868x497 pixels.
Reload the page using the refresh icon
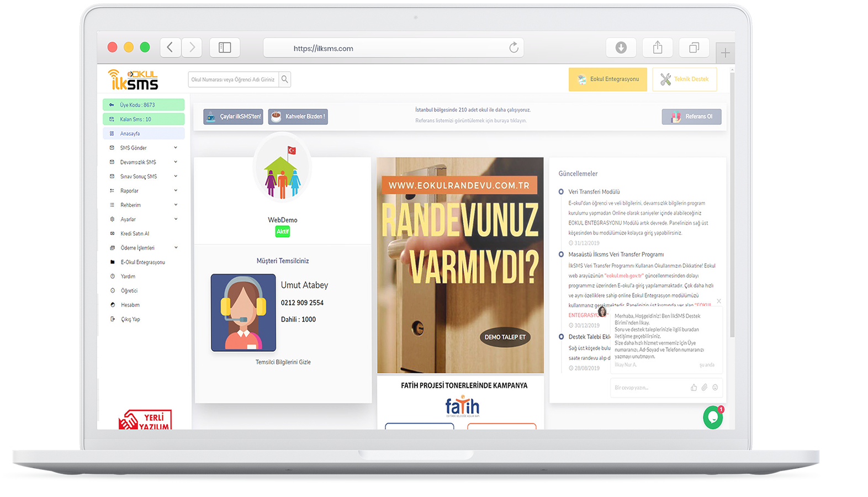coord(514,48)
